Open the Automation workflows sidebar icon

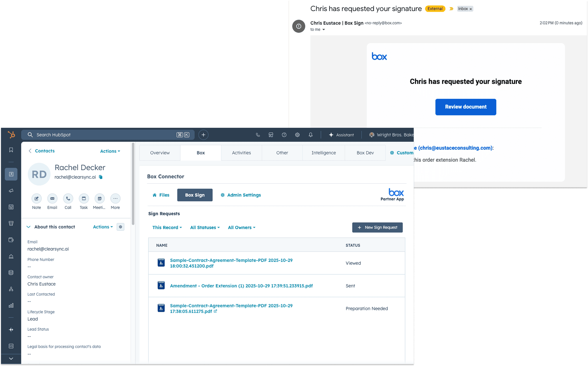coord(11,289)
